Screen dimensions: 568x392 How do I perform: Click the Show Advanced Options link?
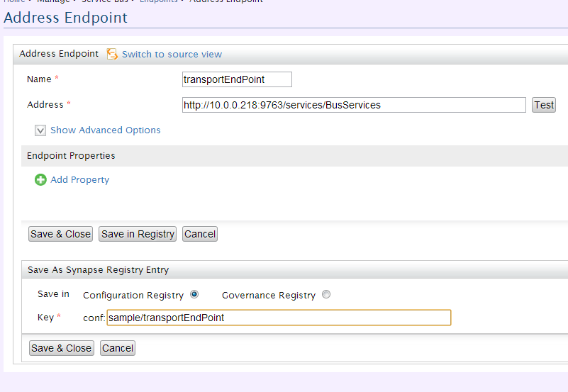point(105,130)
